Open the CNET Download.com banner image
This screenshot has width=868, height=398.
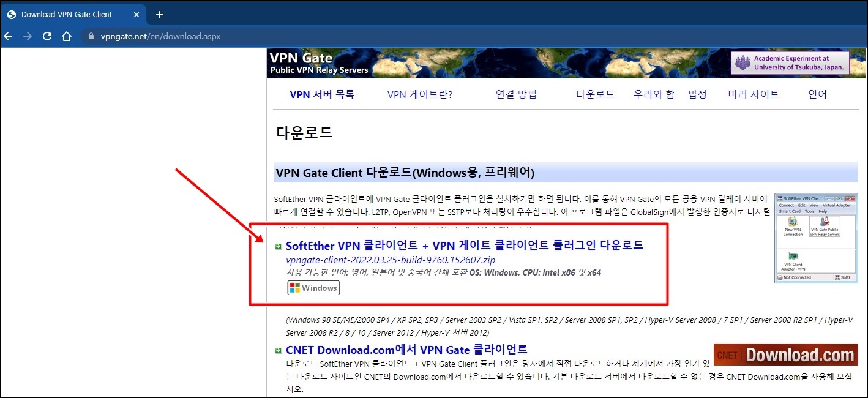point(785,355)
